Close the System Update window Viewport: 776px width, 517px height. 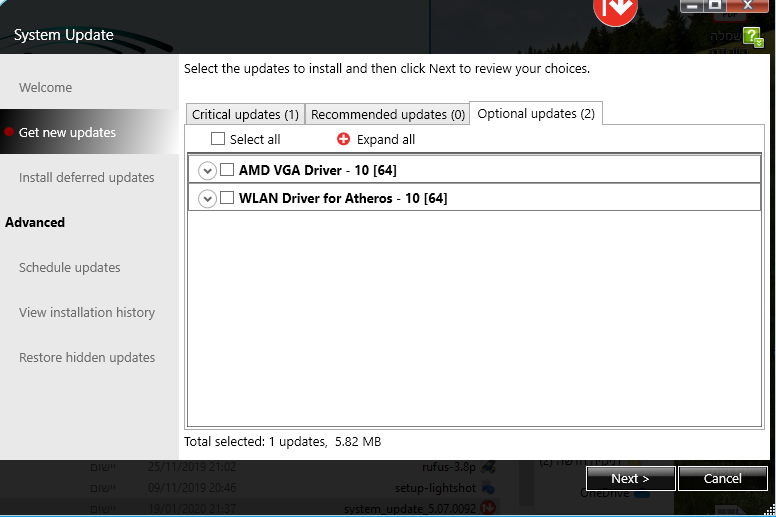coord(748,5)
